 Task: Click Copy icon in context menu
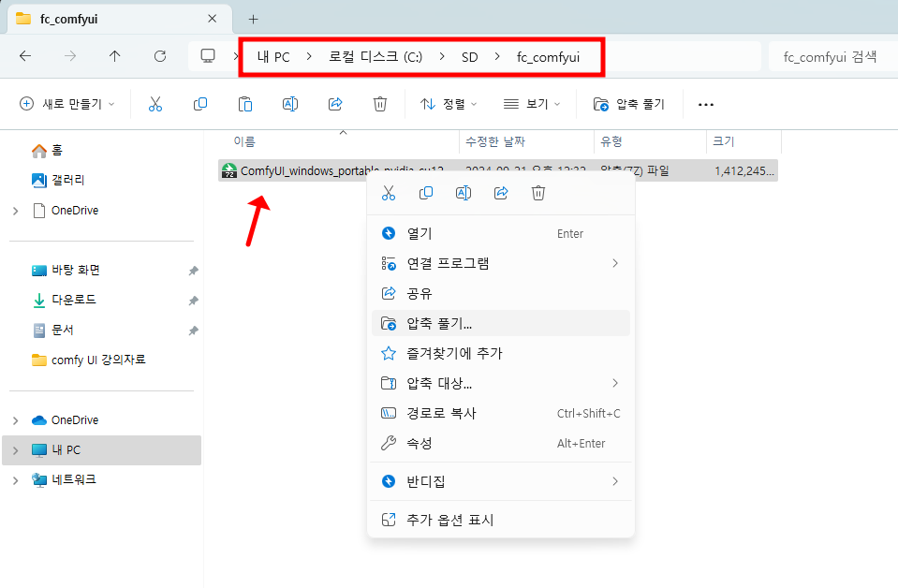coord(425,193)
